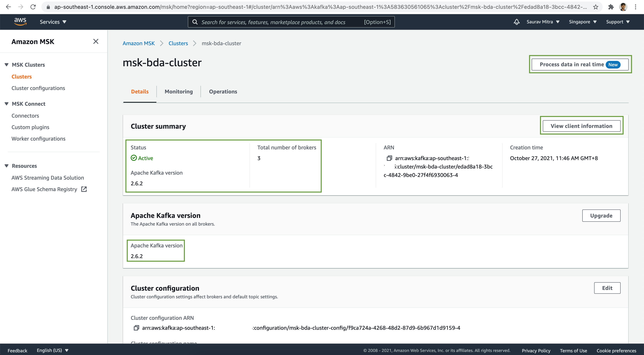
Task: Switch to the Monitoring tab
Action: pos(178,91)
